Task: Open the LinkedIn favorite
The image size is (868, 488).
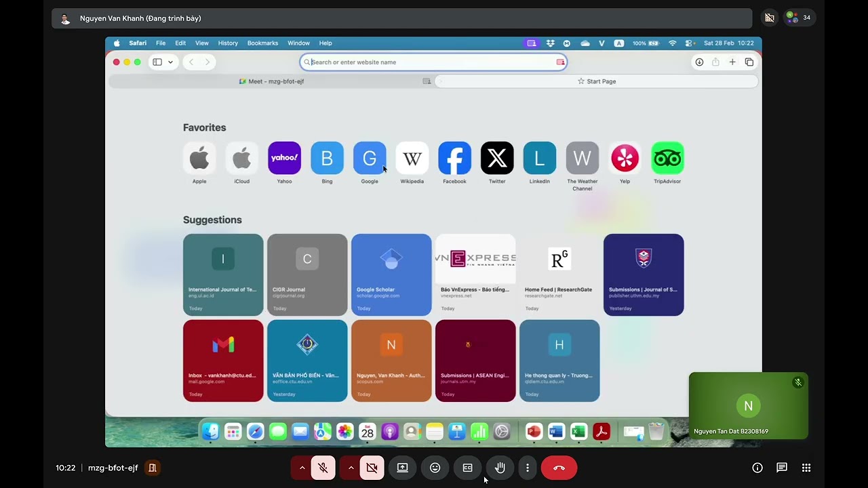Action: pyautogui.click(x=540, y=158)
